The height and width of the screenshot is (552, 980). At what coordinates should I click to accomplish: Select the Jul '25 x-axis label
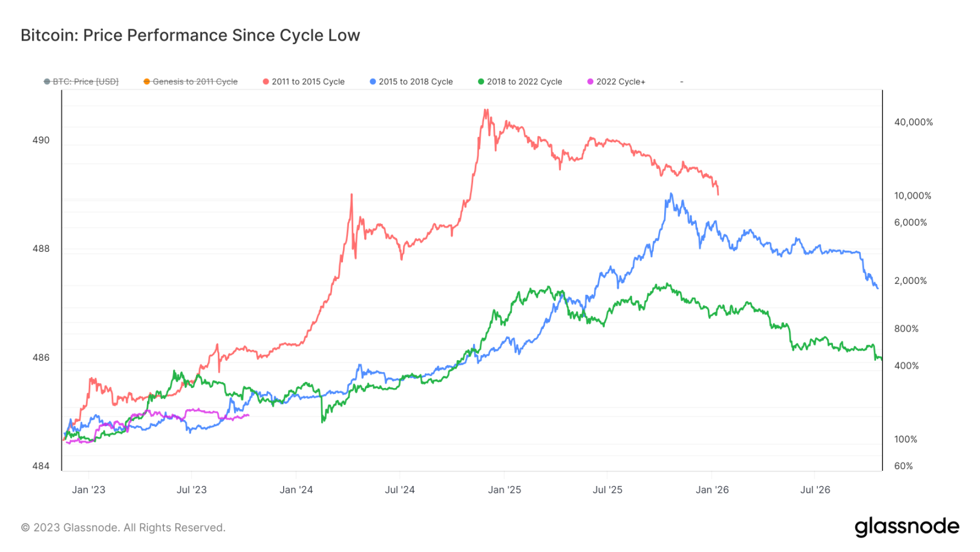(607, 490)
